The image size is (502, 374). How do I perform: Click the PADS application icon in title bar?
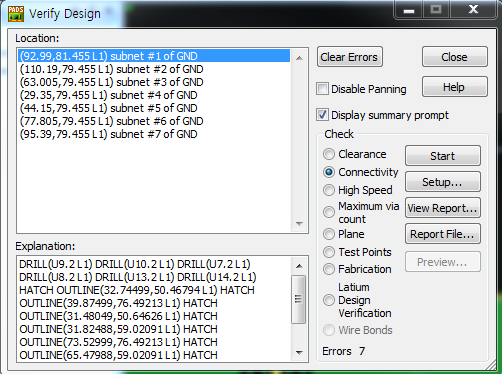pyautogui.click(x=16, y=14)
